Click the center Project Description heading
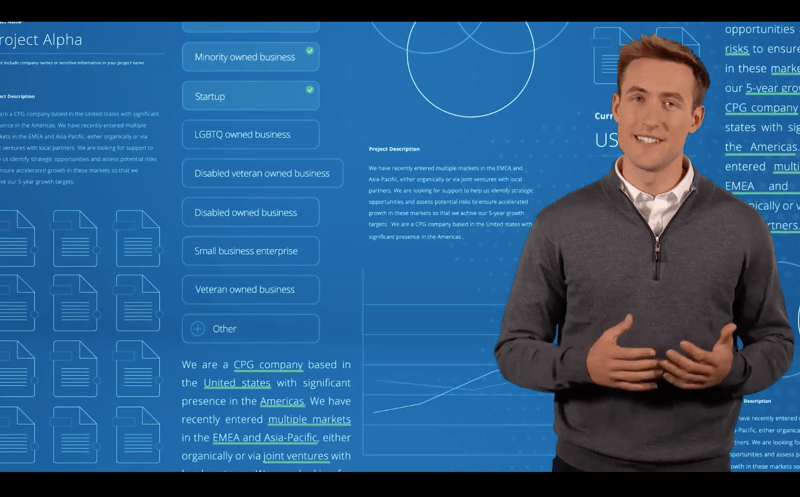The width and height of the screenshot is (800, 497). (394, 149)
